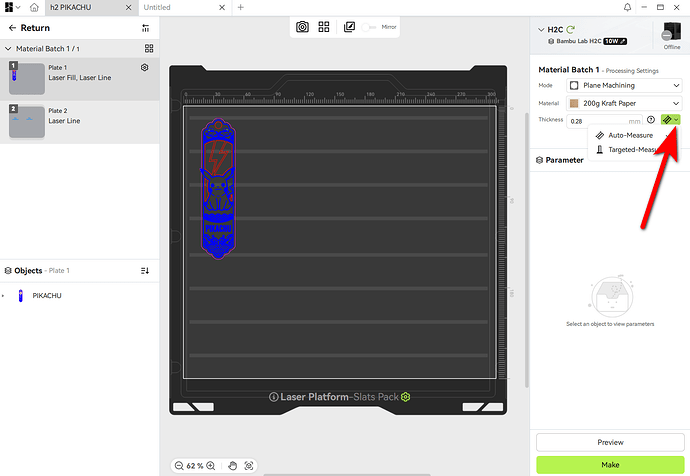Image resolution: width=690 pixels, height=476 pixels.
Task: Open the app logo menu
Action: tap(12, 7)
